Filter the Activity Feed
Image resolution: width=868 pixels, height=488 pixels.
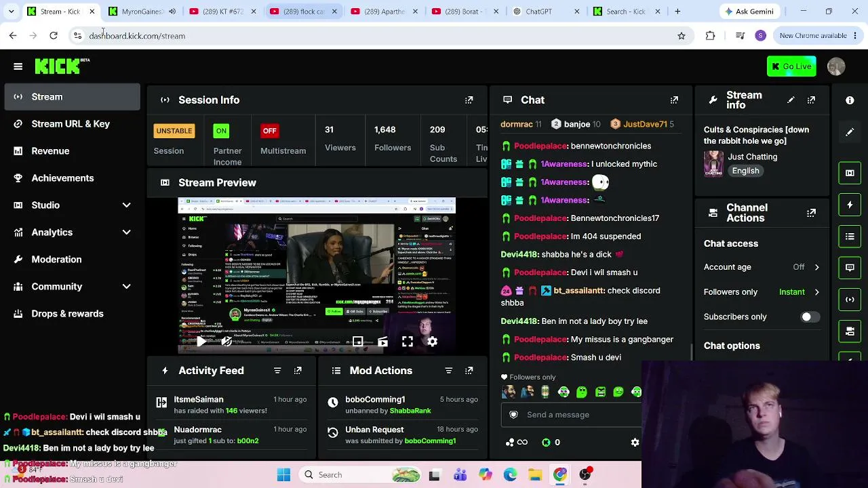click(x=277, y=371)
